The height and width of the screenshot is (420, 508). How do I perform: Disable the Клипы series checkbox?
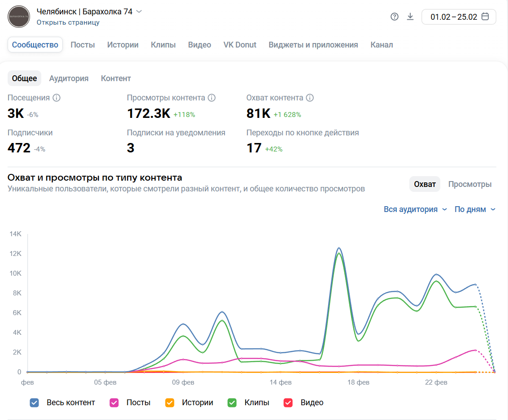click(x=232, y=403)
